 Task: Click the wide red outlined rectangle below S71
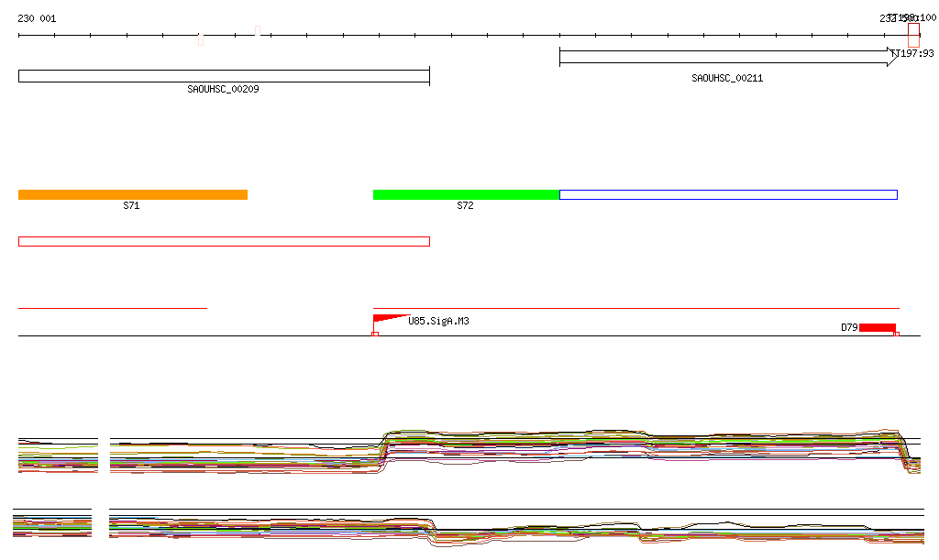point(224,241)
